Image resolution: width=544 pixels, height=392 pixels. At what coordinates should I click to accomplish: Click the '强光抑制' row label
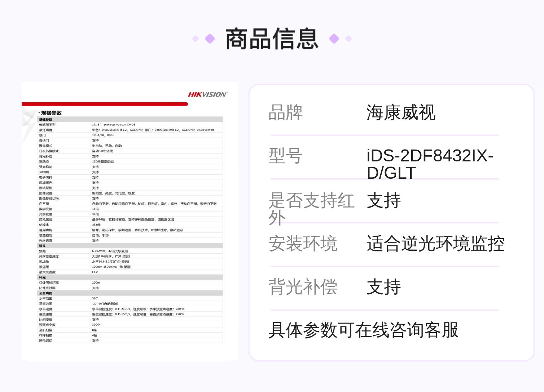pyautogui.click(x=46, y=167)
